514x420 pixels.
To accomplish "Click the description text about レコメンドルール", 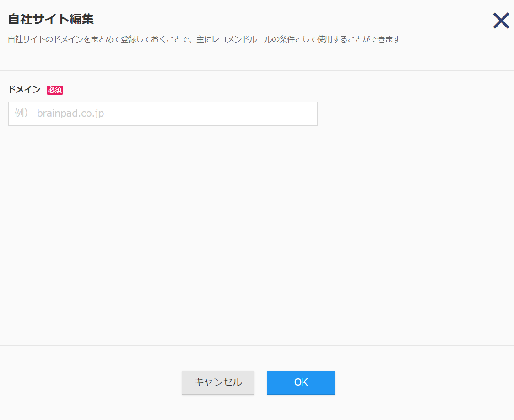I will [x=204, y=39].
